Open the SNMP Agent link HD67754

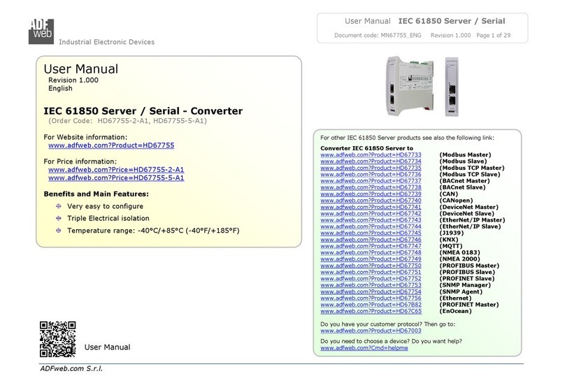(x=371, y=291)
